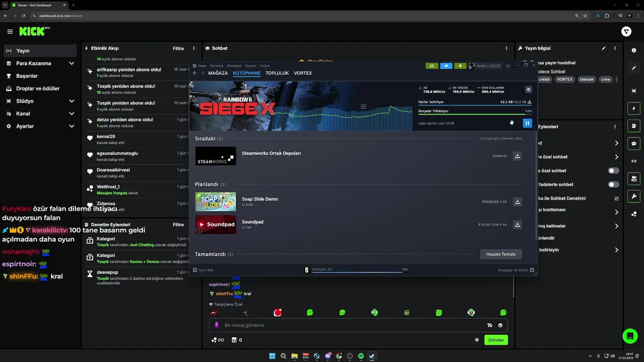644x362 pixels.
Task: Expand Kanal sidebar section
Action: click(x=71, y=114)
